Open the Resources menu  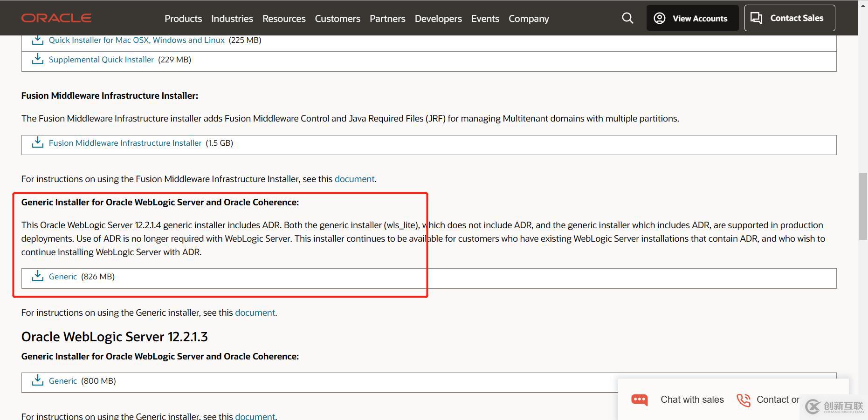click(x=284, y=19)
